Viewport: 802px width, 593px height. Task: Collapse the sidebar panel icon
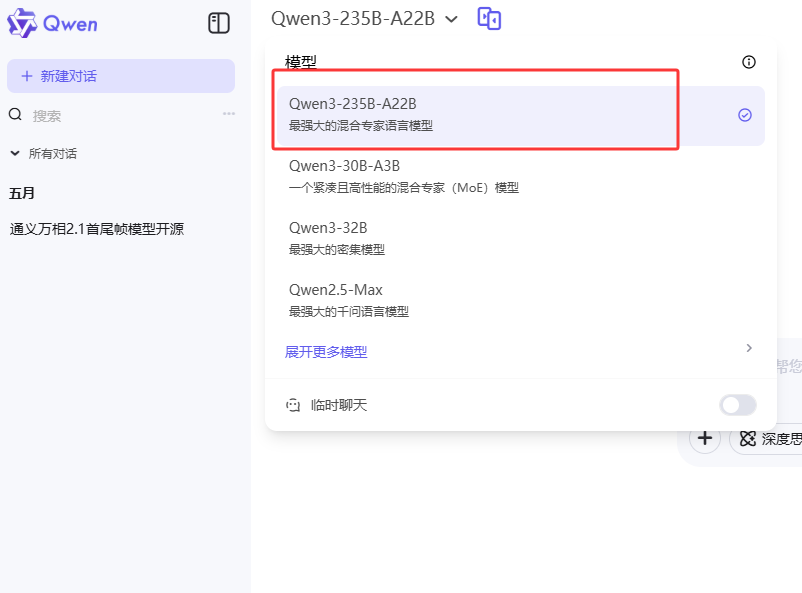[x=219, y=23]
